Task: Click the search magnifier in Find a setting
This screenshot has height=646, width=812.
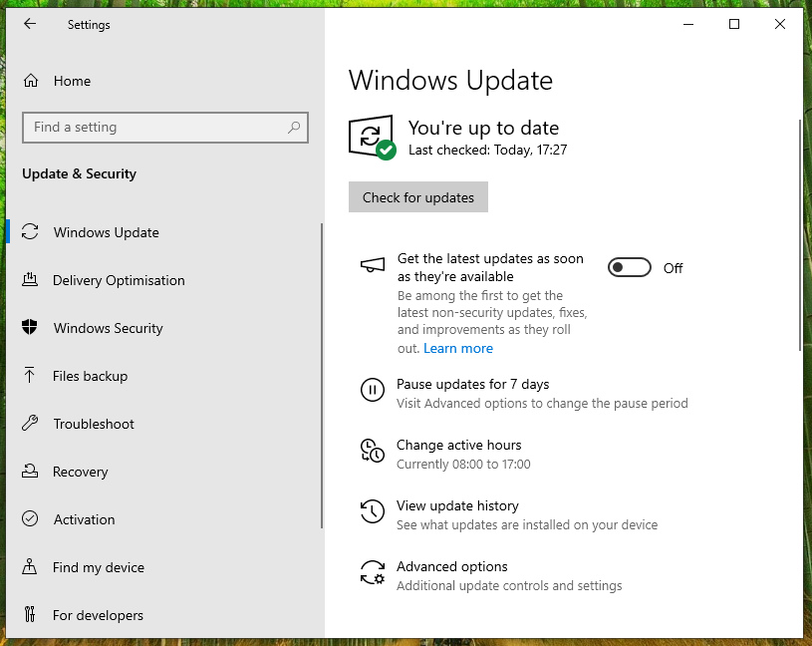Action: click(x=294, y=128)
